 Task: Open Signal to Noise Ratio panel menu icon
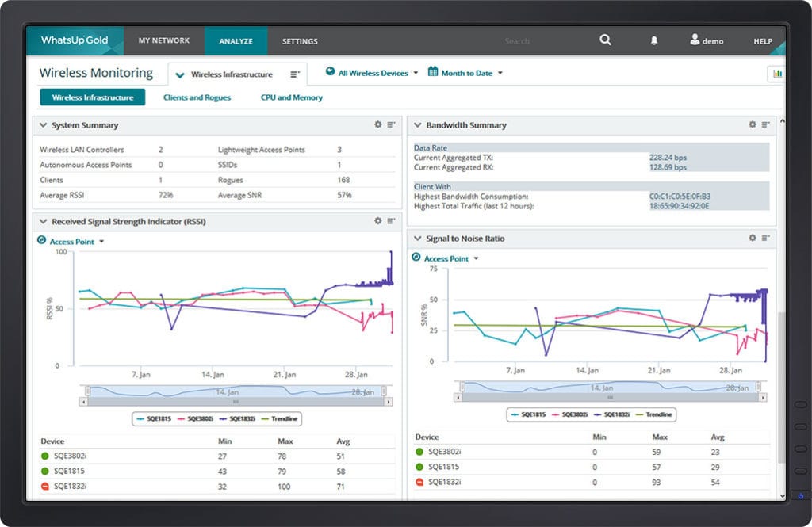point(765,238)
